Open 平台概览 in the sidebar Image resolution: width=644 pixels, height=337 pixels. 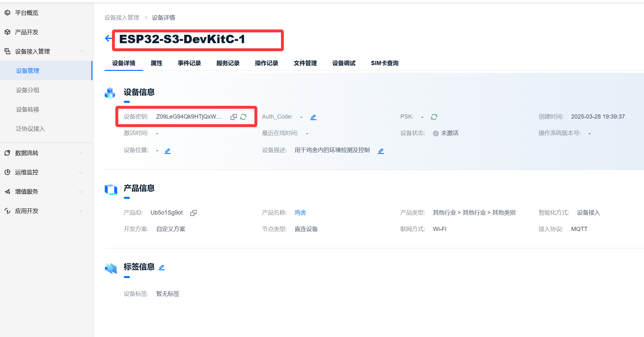pyautogui.click(x=46, y=13)
